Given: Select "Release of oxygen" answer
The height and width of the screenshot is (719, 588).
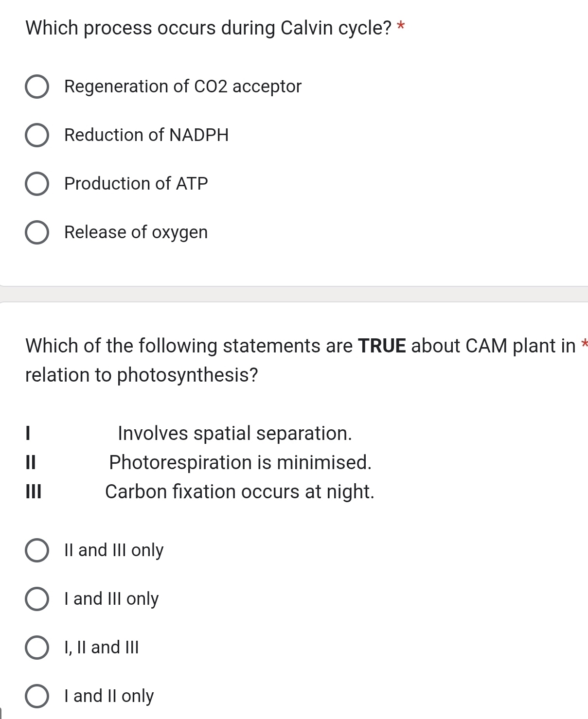Looking at the screenshot, I should point(37,232).
